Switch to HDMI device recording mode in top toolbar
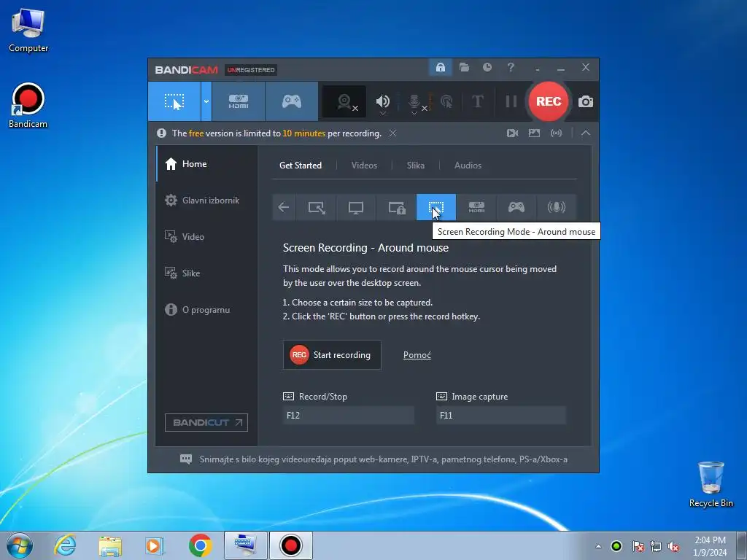 239,101
